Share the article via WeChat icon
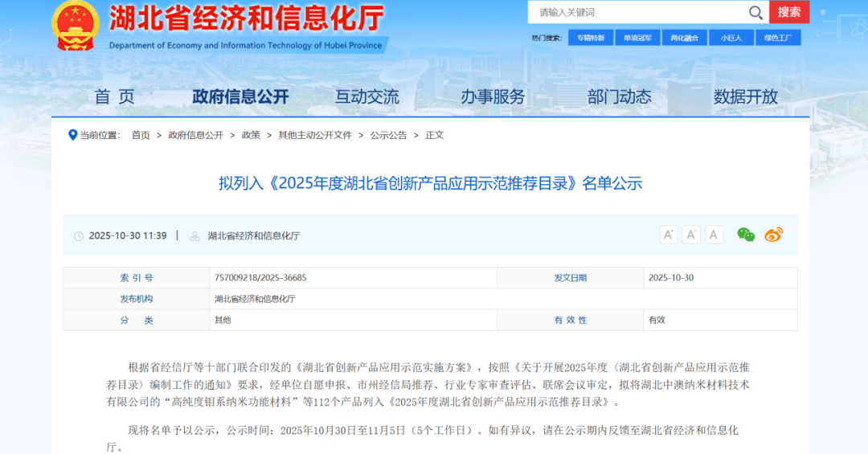Image resolution: width=868 pixels, height=454 pixels. 746,235
